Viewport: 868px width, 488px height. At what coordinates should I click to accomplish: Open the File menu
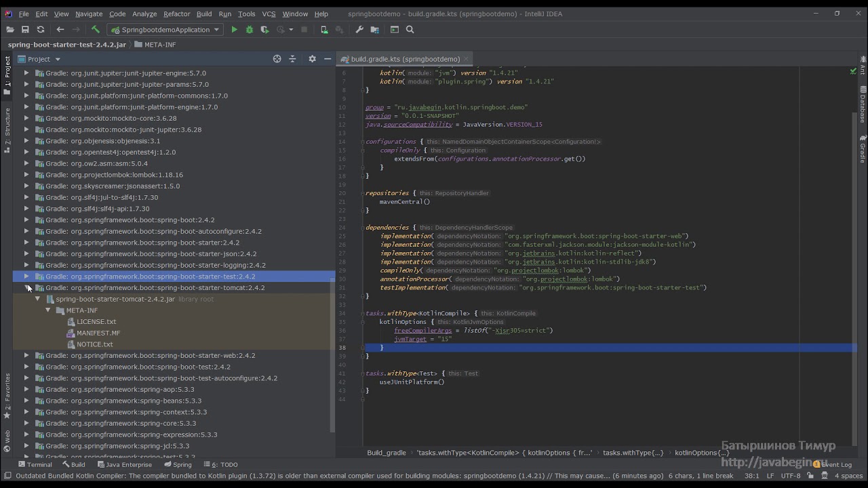pyautogui.click(x=24, y=14)
